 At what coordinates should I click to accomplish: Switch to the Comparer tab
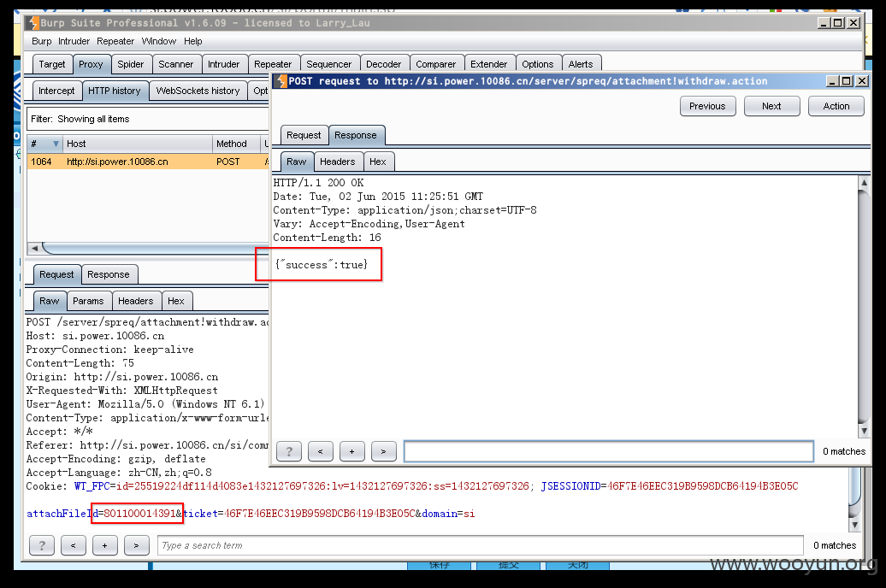[x=435, y=64]
